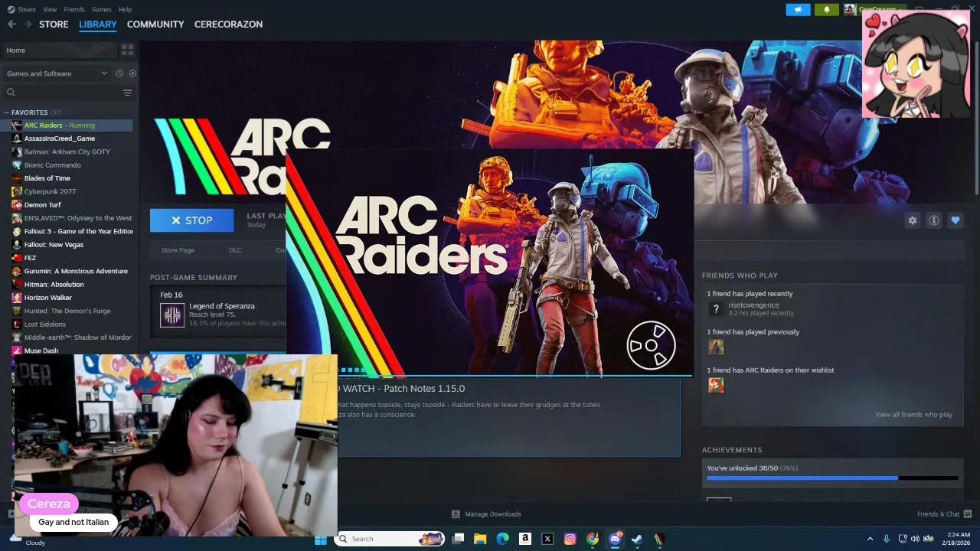Open X app from taskbar
Image resolution: width=980 pixels, height=551 pixels.
[547, 539]
